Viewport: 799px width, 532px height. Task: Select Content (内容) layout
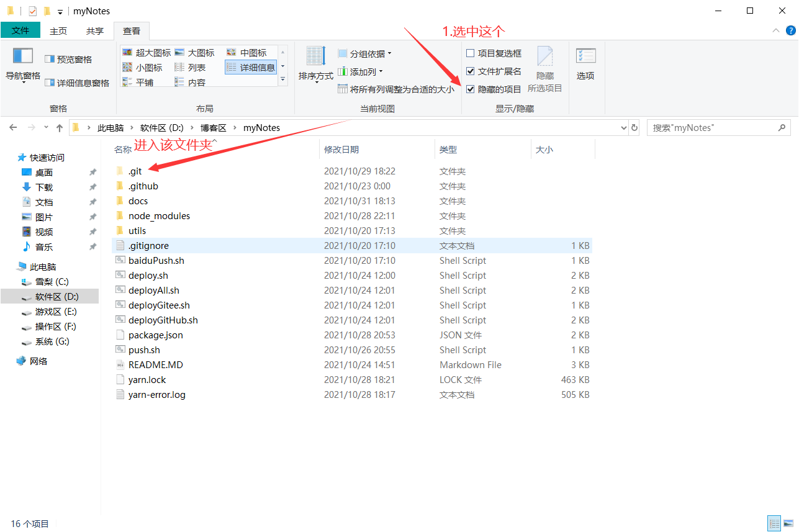(x=191, y=82)
